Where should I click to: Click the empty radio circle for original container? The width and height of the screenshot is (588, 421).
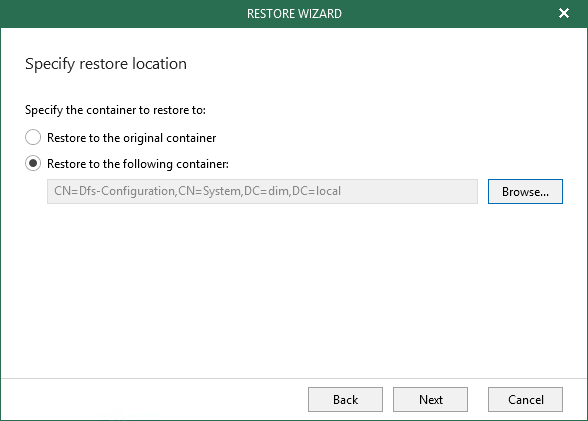(33, 137)
